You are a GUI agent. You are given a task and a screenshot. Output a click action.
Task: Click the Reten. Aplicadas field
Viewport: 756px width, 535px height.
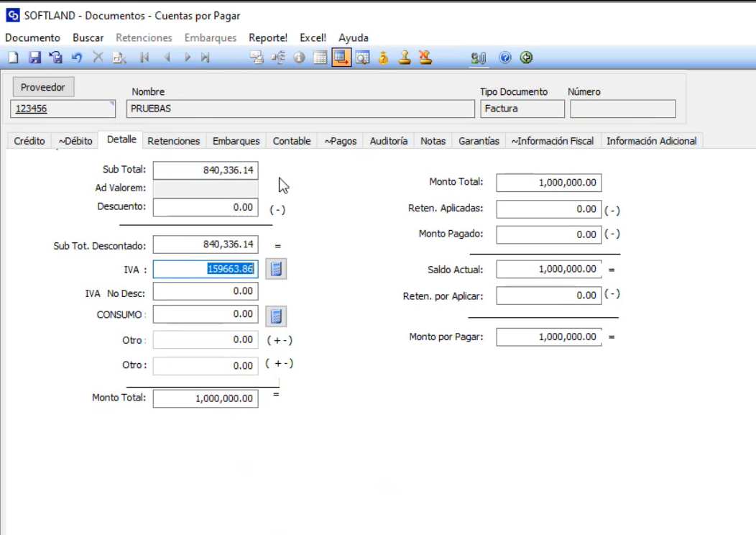pos(549,209)
